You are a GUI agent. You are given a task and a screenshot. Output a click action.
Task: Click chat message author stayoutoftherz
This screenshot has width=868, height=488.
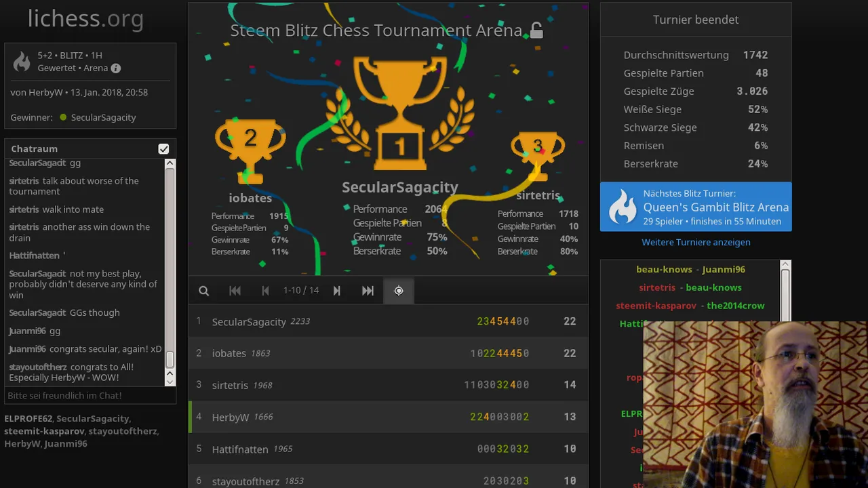(x=38, y=367)
